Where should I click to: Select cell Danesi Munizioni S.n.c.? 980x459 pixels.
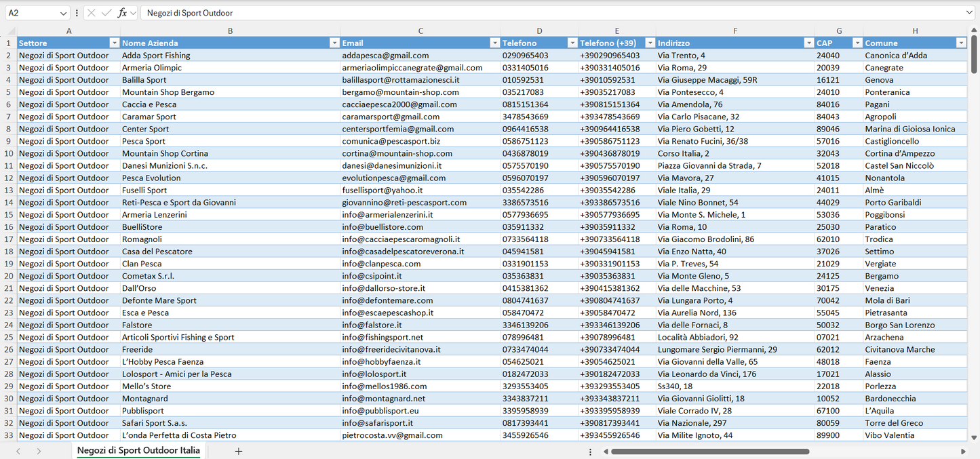coord(230,165)
